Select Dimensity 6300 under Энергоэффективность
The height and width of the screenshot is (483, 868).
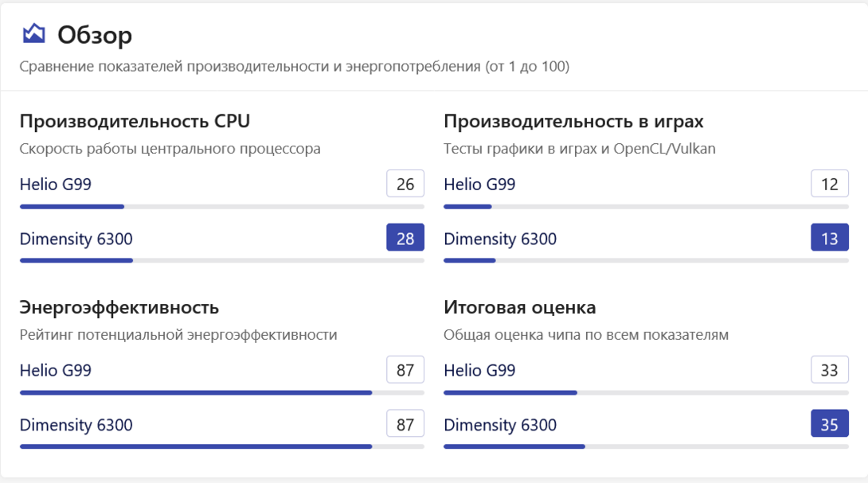click(76, 425)
